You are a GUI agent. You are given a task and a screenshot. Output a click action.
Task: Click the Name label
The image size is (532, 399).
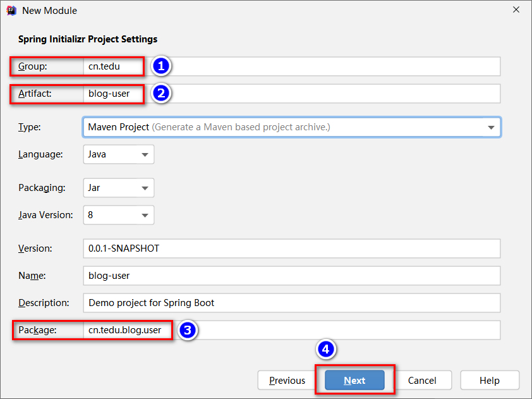32,276
